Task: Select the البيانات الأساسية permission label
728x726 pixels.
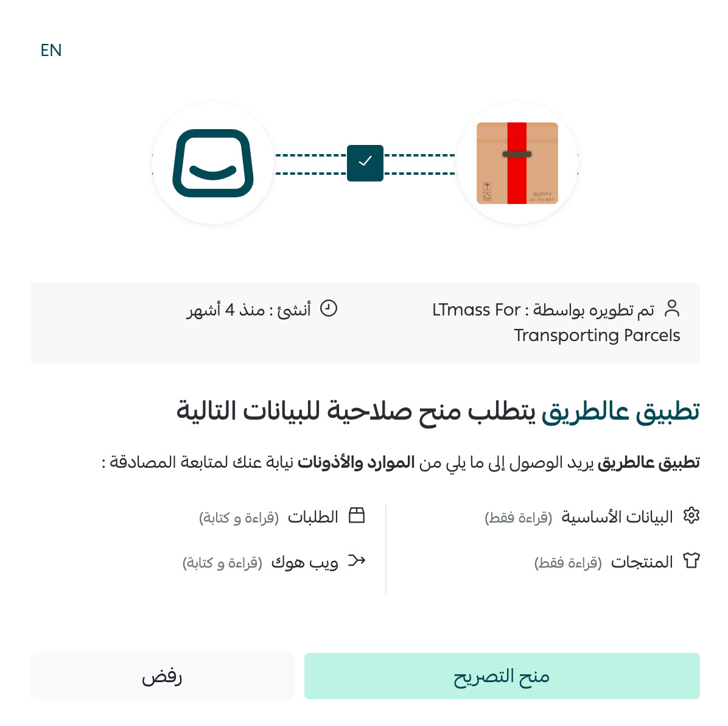Action: pos(617,516)
